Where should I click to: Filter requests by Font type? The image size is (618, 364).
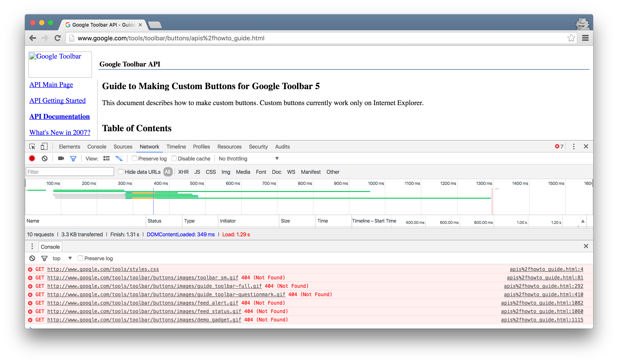coord(261,172)
